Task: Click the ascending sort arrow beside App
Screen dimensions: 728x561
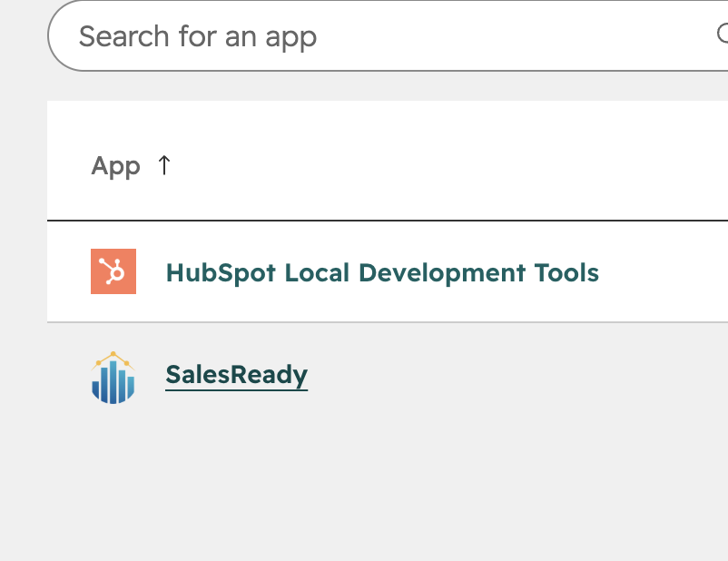Action: click(x=164, y=165)
